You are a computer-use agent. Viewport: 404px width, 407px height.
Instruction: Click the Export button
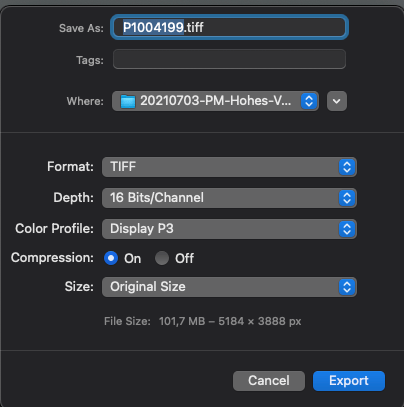tap(349, 381)
